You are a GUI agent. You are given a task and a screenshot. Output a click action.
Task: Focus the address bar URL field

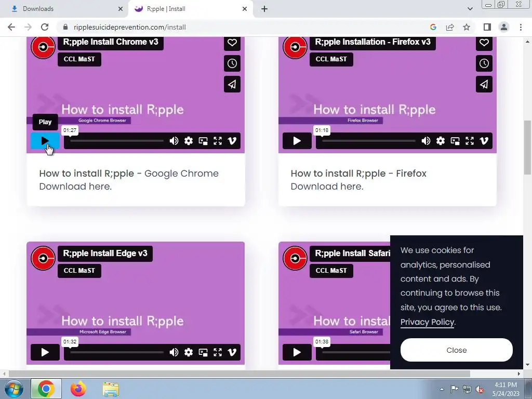tap(244, 27)
